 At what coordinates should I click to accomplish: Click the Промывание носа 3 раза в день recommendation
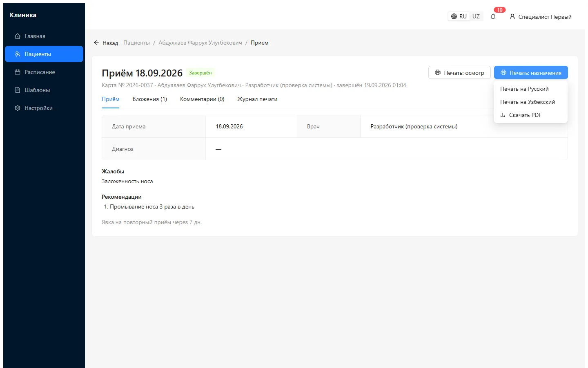pyautogui.click(x=152, y=206)
